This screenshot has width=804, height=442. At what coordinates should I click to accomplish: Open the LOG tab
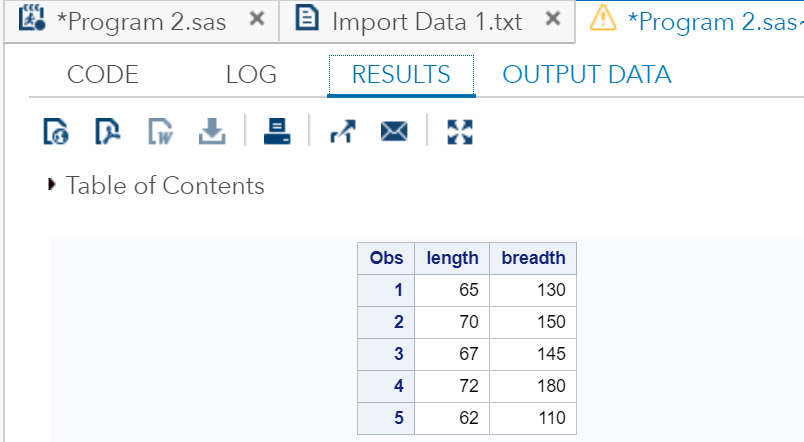click(x=251, y=75)
